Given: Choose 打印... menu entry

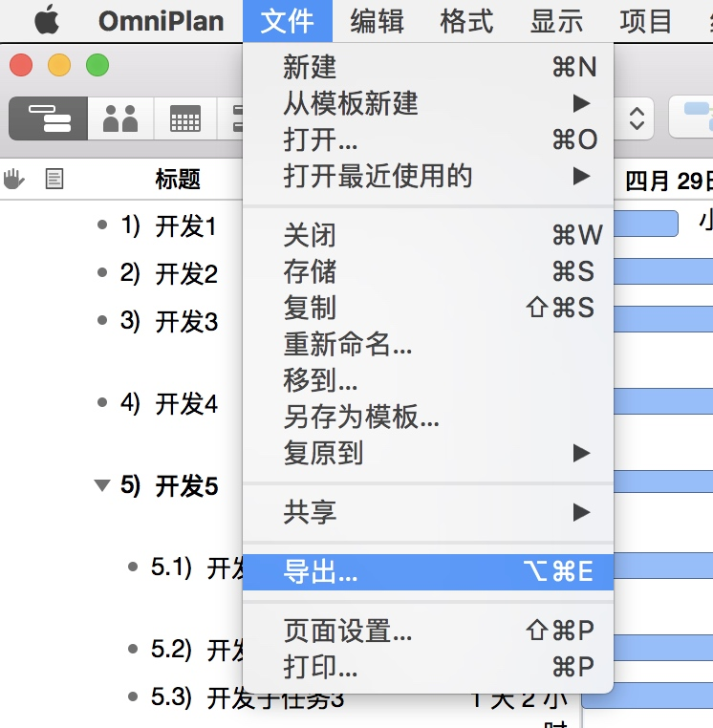Looking at the screenshot, I should point(428,667).
